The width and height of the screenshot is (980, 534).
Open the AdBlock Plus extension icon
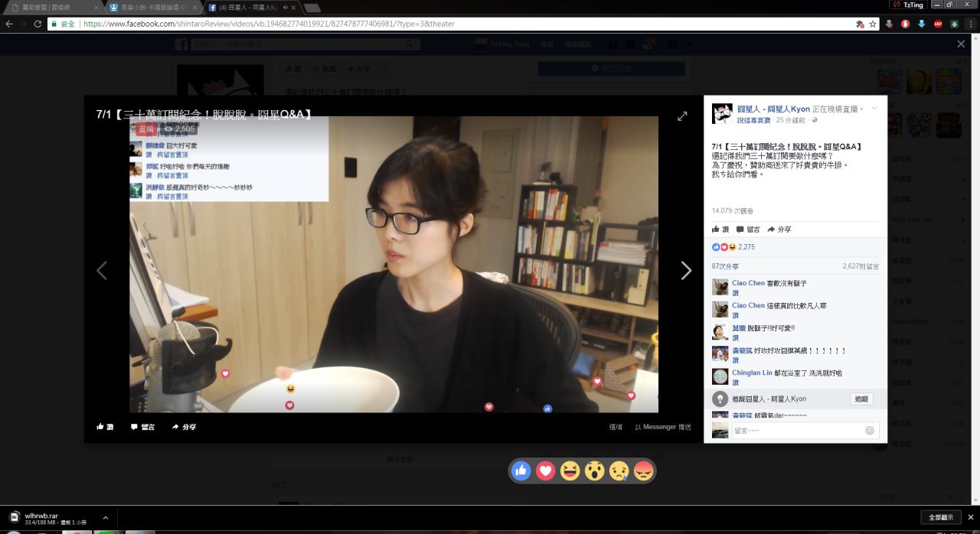tap(938, 24)
